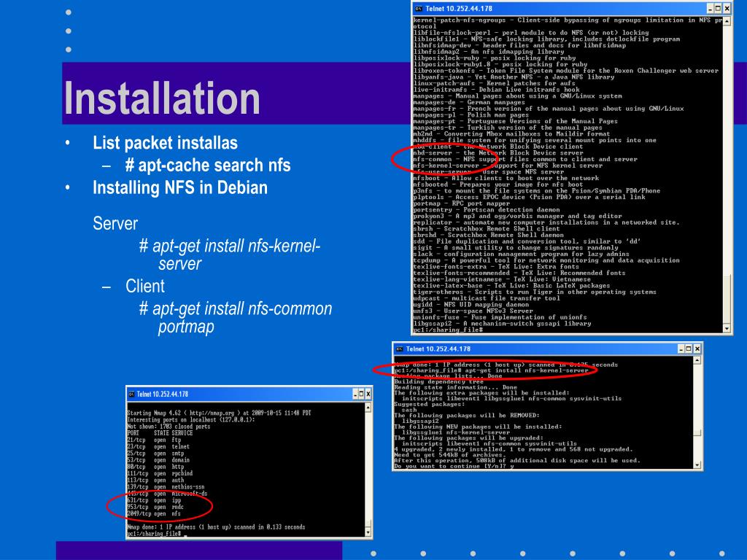This screenshot has height=560, width=747.
Task: Click 'The following packages will be REMOVED:' line
Action: pos(467,415)
